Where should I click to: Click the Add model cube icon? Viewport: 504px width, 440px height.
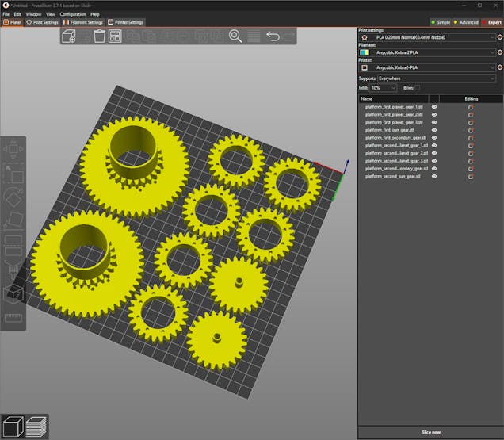click(69, 36)
